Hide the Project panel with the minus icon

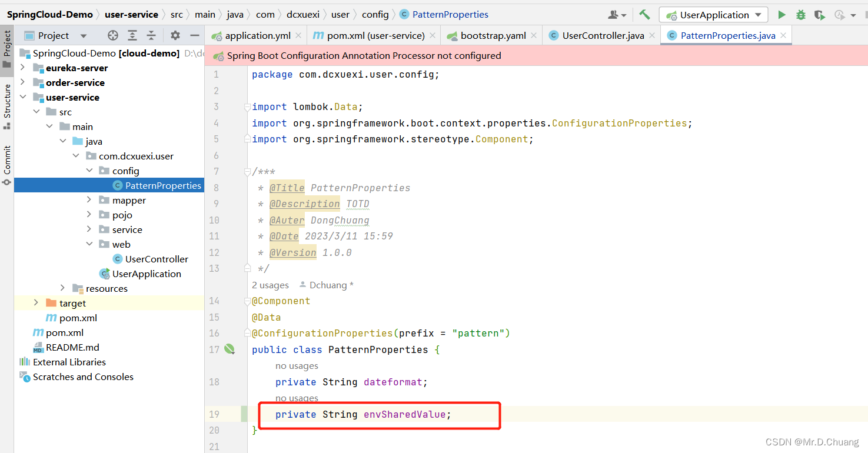pyautogui.click(x=195, y=35)
